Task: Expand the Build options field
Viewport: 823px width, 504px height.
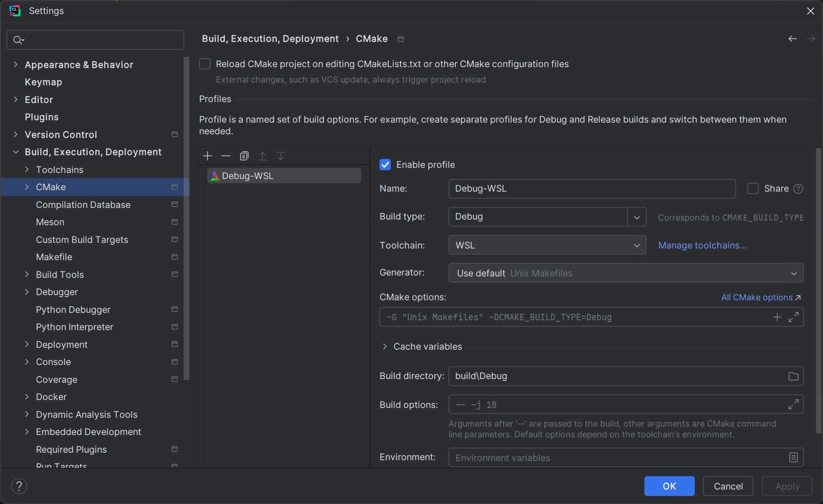Action: pyautogui.click(x=794, y=404)
